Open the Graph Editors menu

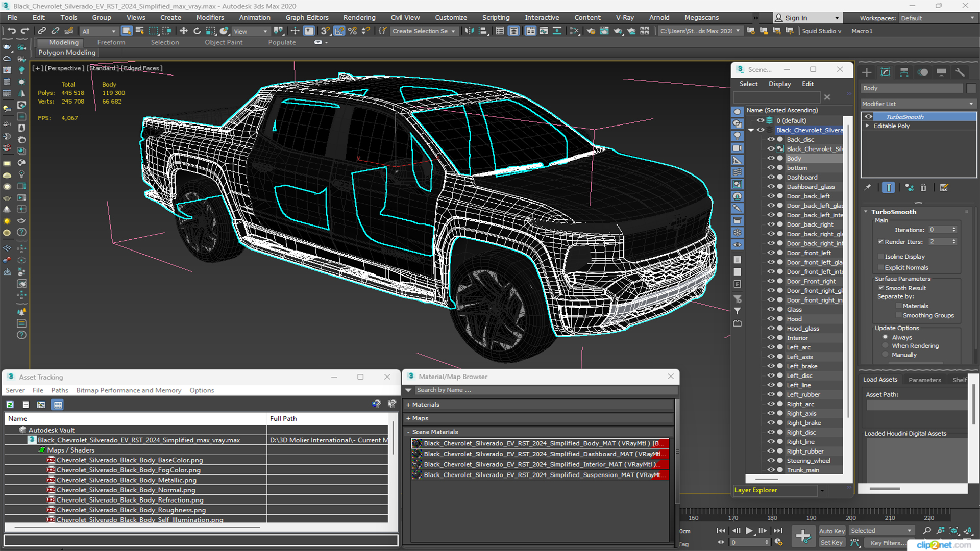pyautogui.click(x=307, y=17)
